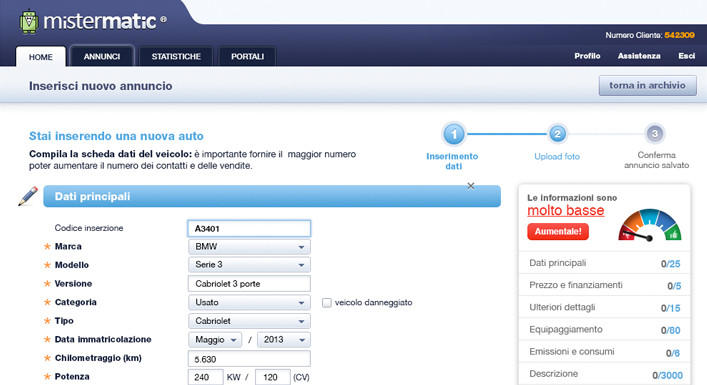Tick the veicolo danneggiato checkbox

click(326, 302)
